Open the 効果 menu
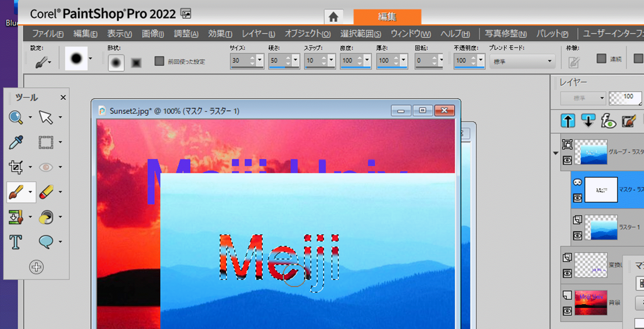Viewport: 644px width, 329px height. tap(220, 34)
